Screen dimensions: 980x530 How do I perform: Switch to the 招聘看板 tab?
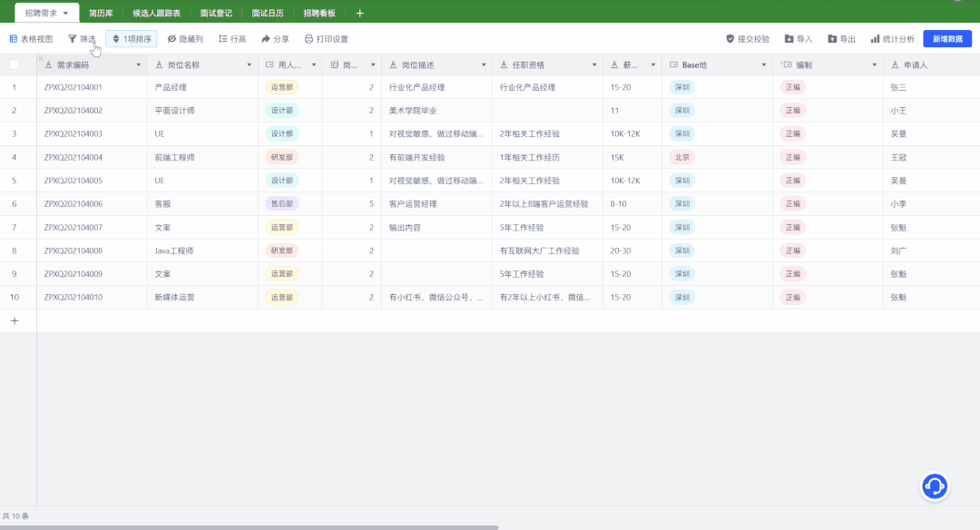click(x=319, y=13)
